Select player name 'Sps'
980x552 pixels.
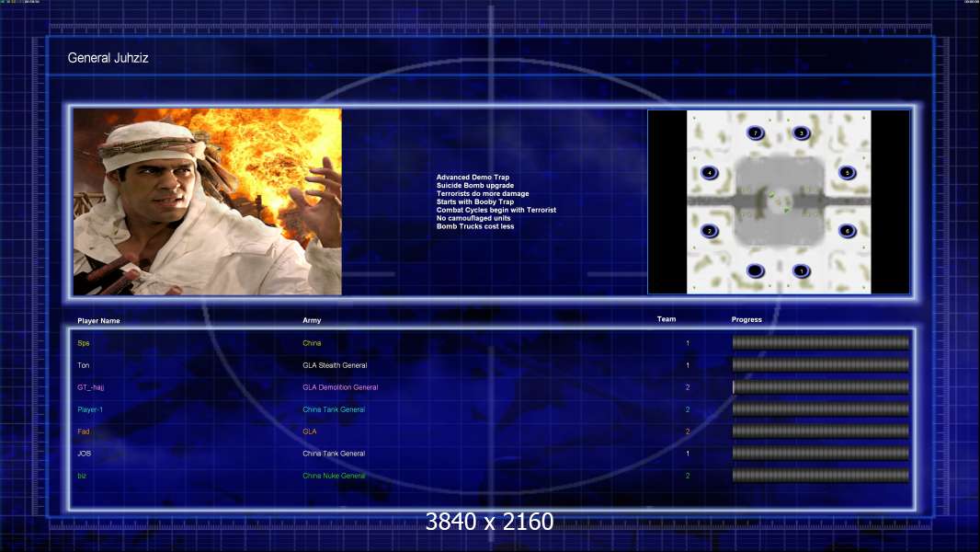(x=84, y=343)
